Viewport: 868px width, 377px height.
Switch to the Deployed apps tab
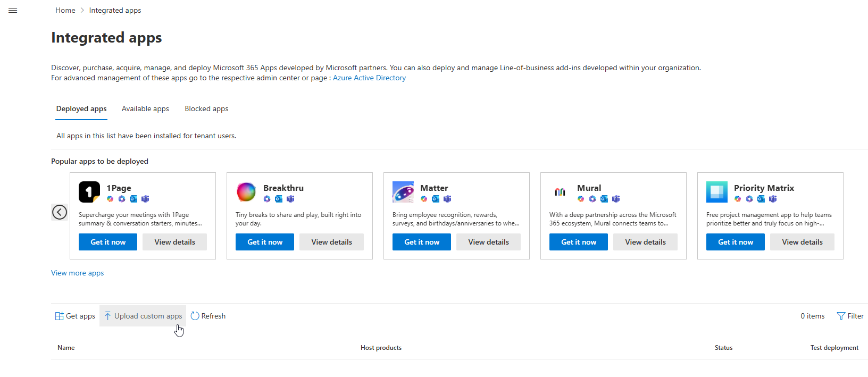click(x=81, y=108)
